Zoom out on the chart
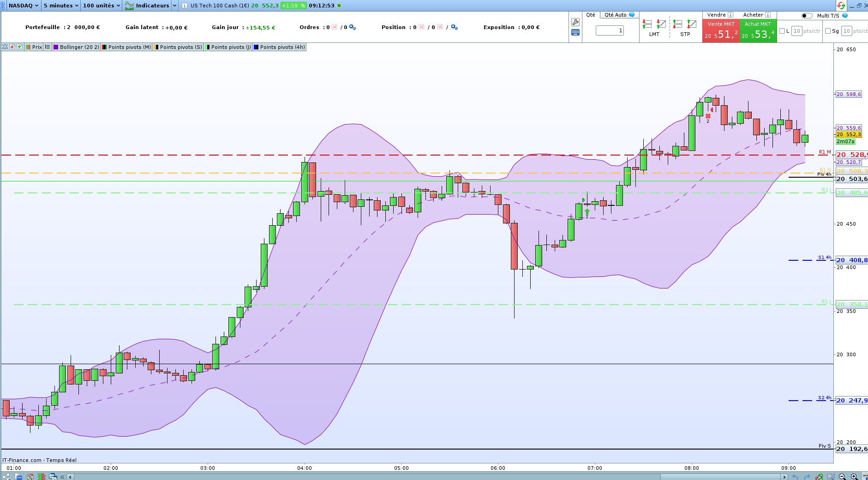Viewport: 868px width, 480px height. tap(842, 477)
